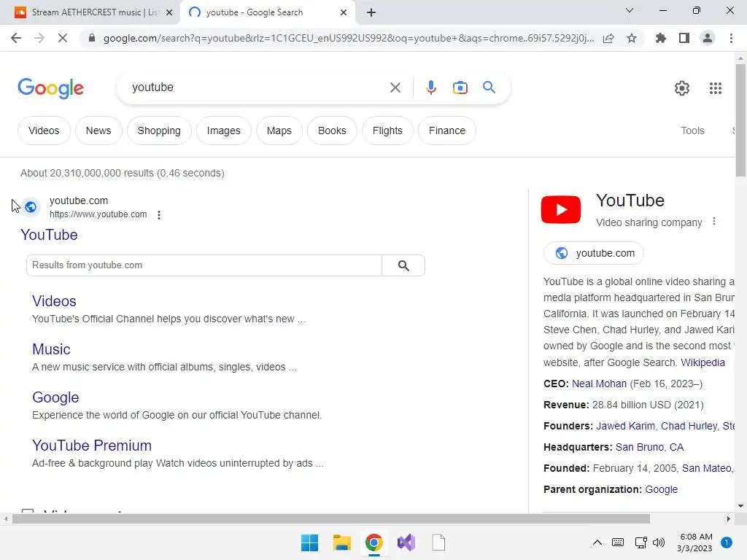Go to the Google logo homepage
Viewport: 747px width, 560px height.
tap(50, 88)
